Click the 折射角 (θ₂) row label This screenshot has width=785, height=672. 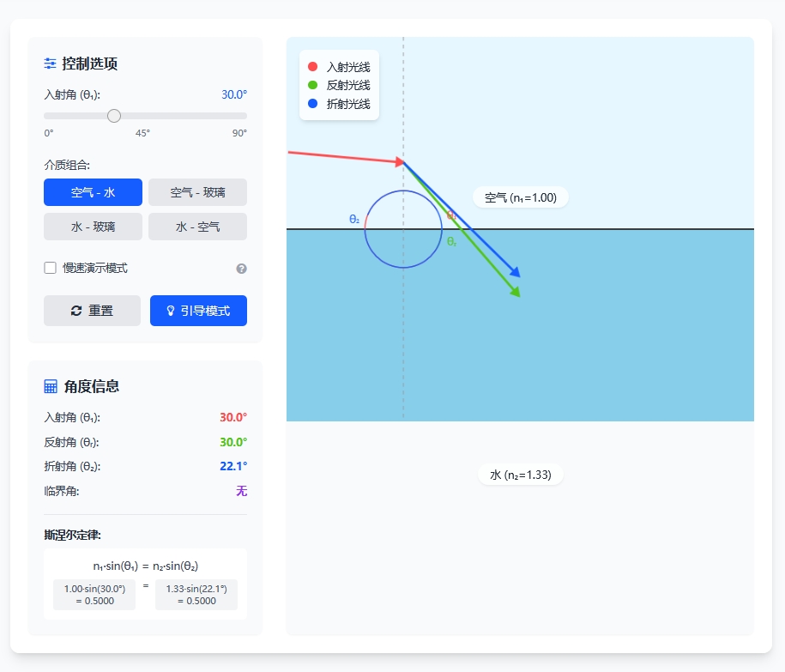point(73,467)
